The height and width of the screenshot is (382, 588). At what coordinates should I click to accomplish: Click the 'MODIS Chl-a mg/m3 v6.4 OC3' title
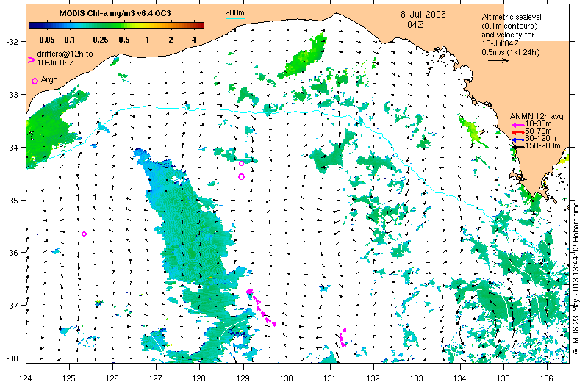coord(115,13)
